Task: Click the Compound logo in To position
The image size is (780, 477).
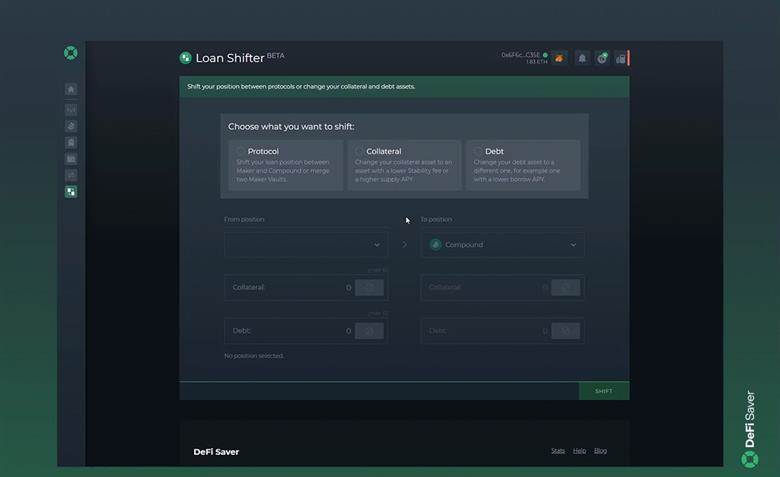Action: (x=436, y=245)
